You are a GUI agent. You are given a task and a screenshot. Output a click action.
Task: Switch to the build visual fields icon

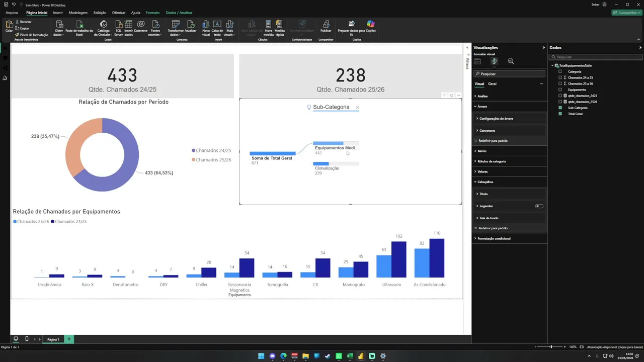click(x=478, y=61)
